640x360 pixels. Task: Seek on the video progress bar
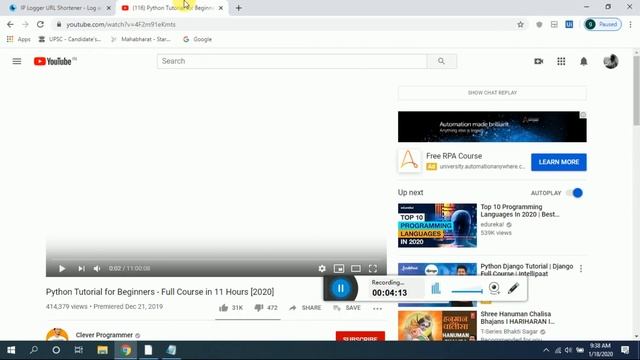tap(216, 259)
